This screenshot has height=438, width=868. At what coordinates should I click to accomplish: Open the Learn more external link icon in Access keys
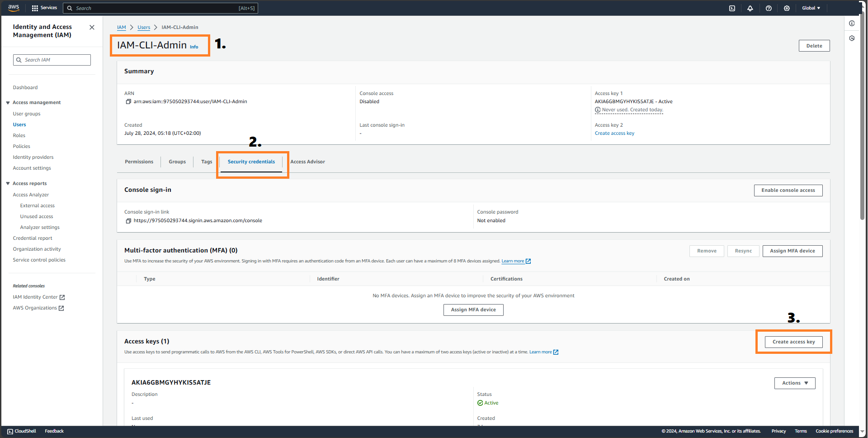point(556,352)
